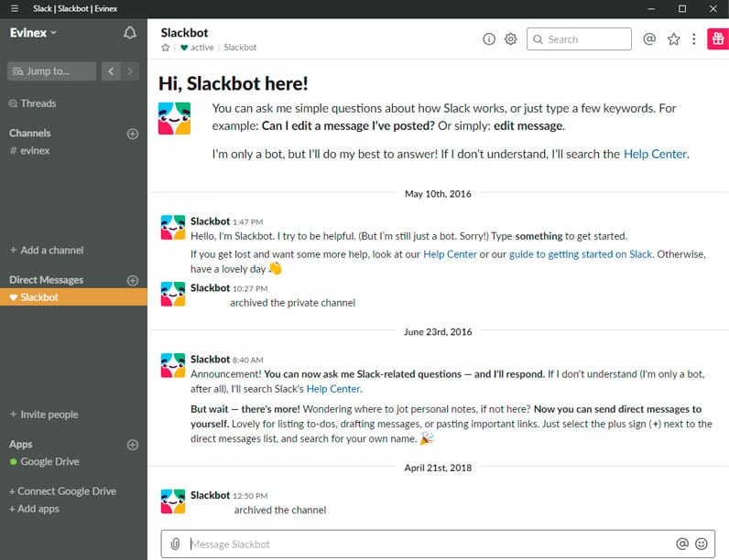Go back in history with left chevron

(111, 71)
